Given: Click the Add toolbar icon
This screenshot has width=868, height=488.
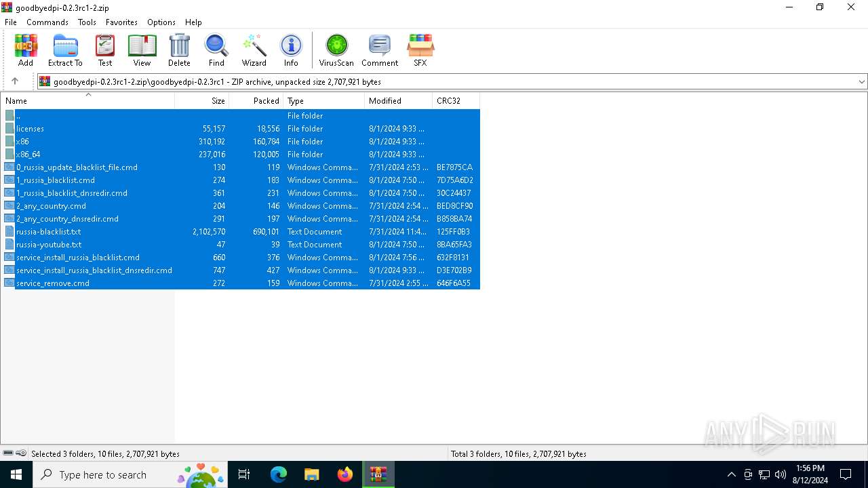Looking at the screenshot, I should [x=26, y=51].
